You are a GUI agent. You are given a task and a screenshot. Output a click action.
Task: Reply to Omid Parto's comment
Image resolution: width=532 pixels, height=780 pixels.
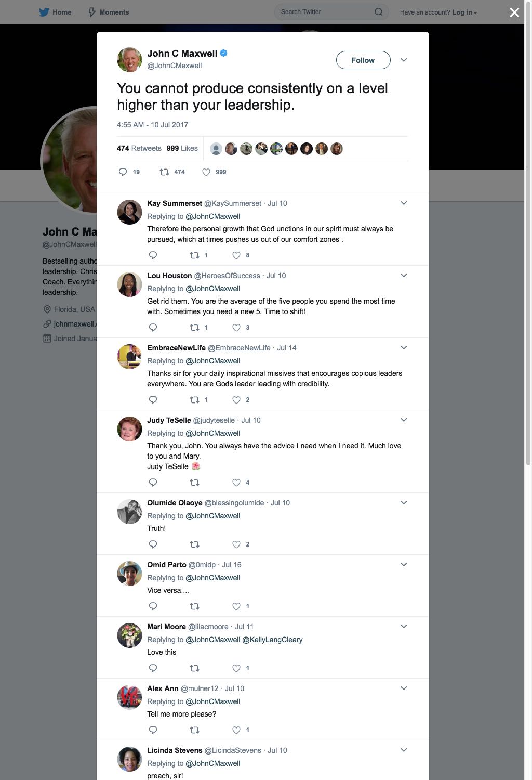pyautogui.click(x=153, y=606)
